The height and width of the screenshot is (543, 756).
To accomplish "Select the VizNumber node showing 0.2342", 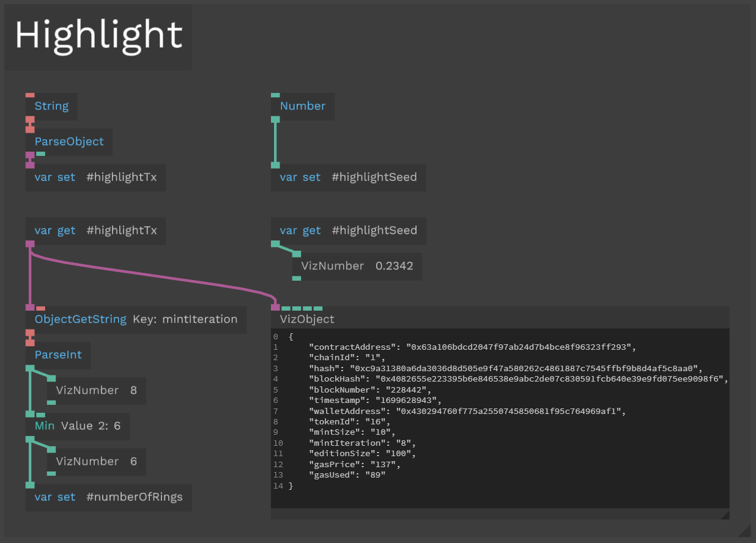I will click(357, 266).
